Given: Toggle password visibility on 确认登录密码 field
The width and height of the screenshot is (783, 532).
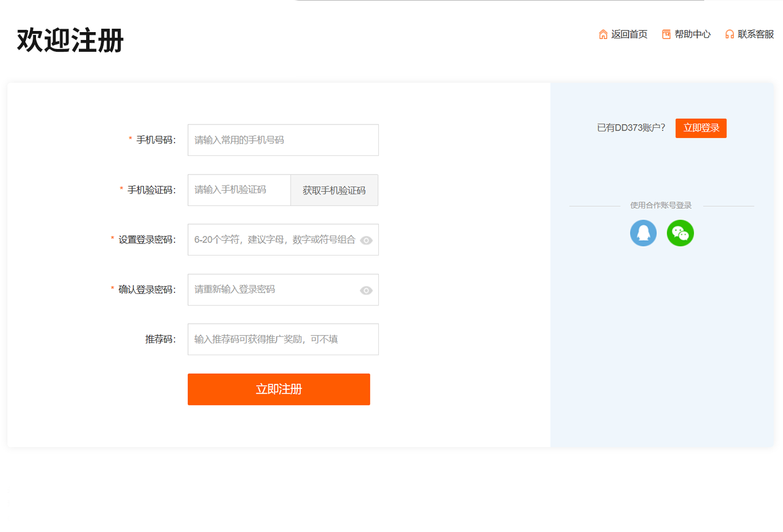Looking at the screenshot, I should pyautogui.click(x=366, y=290).
